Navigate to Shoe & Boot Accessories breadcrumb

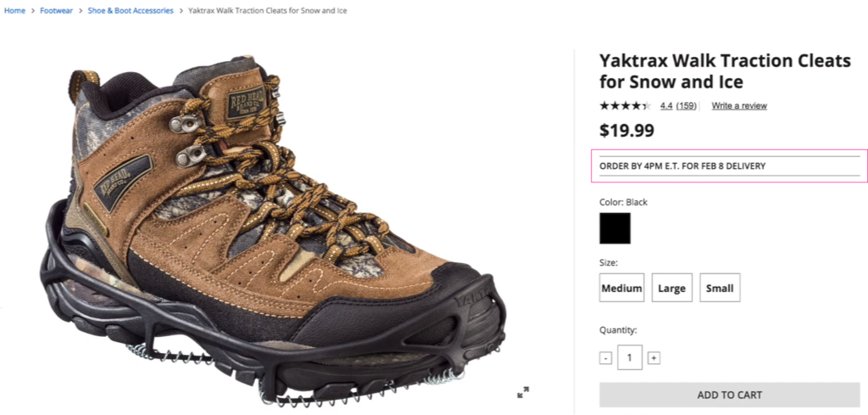(131, 10)
